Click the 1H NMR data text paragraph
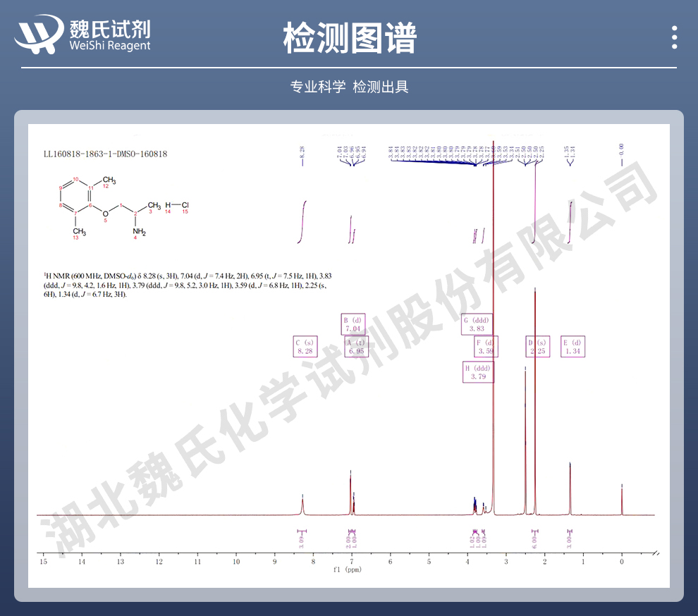The width and height of the screenshot is (698, 616). click(x=188, y=285)
